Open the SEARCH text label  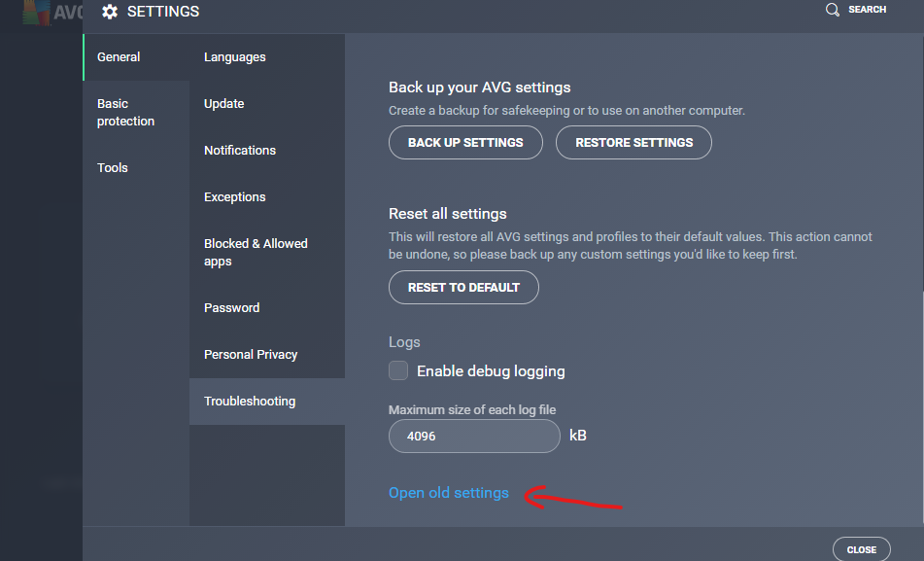(867, 10)
